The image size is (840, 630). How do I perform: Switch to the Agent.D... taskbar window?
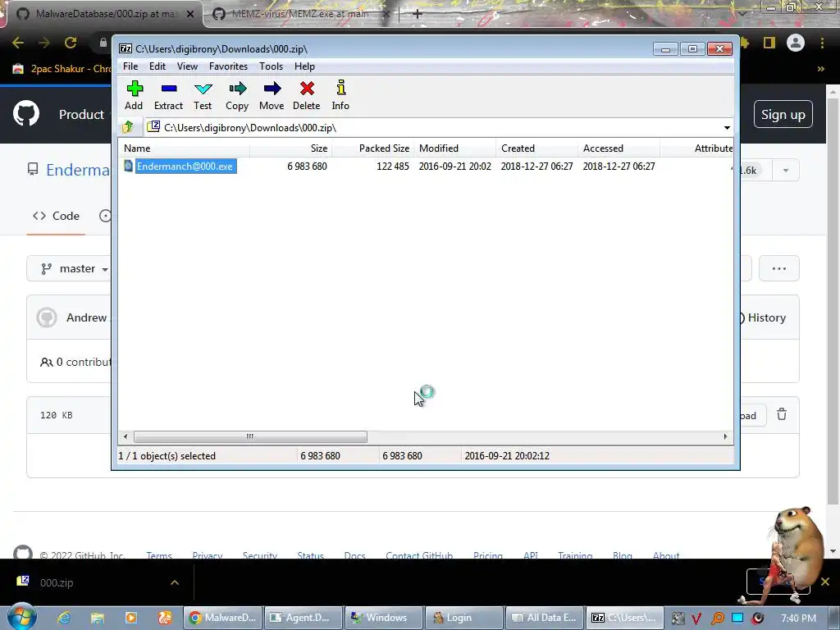304,618
